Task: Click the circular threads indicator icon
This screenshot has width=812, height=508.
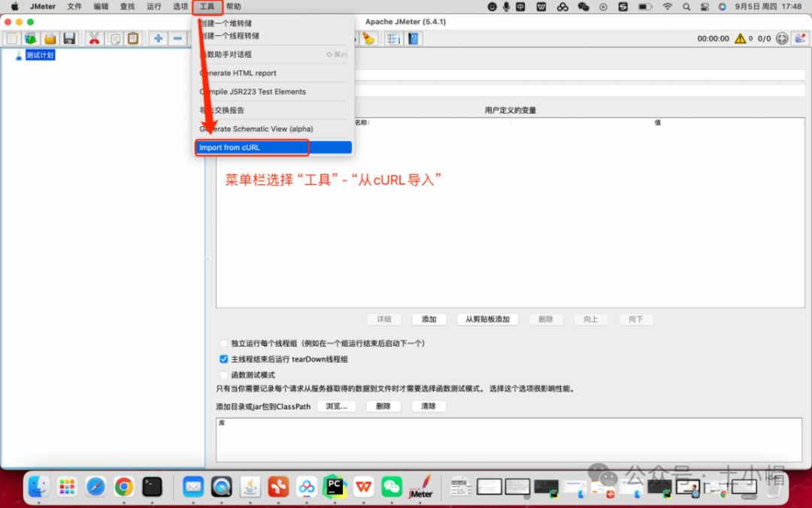Action: (x=782, y=38)
